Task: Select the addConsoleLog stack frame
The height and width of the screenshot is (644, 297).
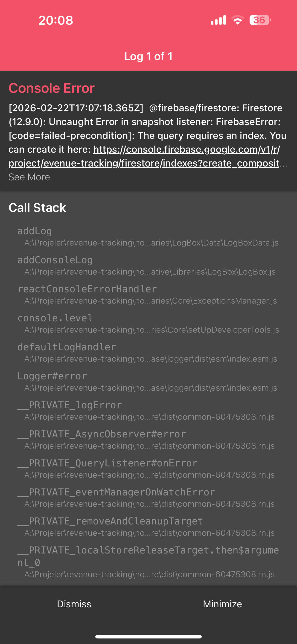Action: click(x=148, y=265)
